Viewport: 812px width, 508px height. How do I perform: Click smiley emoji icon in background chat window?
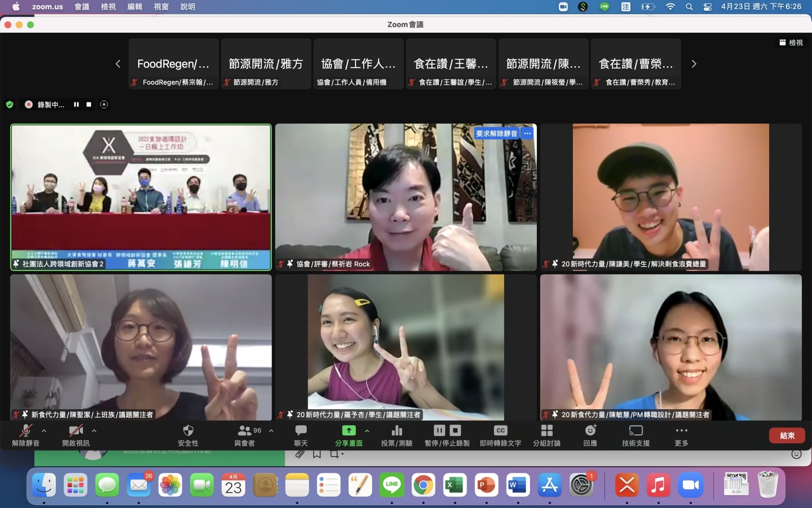pyautogui.click(x=796, y=454)
